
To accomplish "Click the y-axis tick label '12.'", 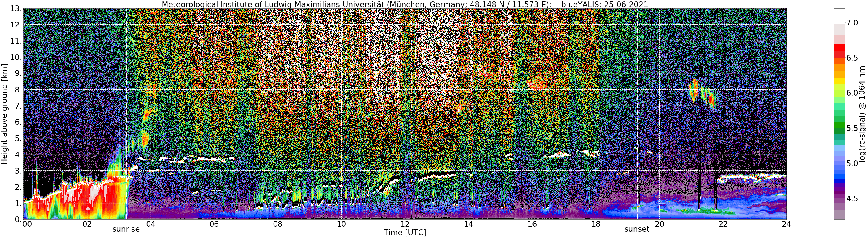I will point(16,25).
